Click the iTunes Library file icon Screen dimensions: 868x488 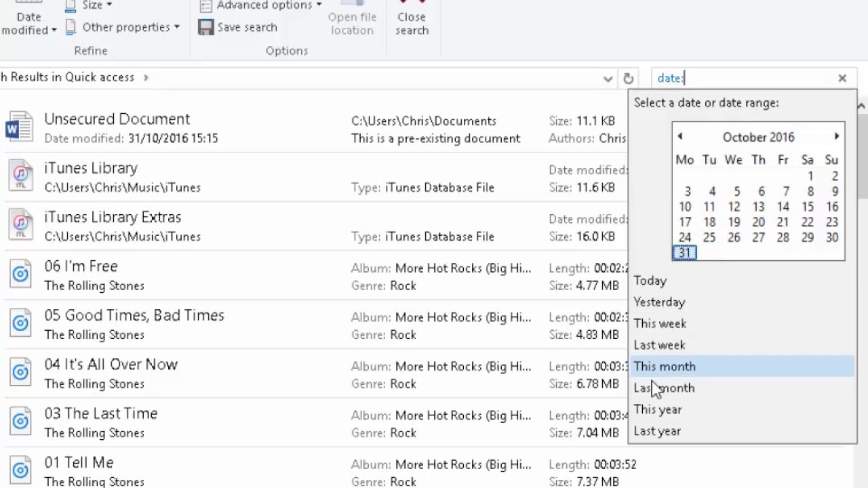[x=20, y=176]
